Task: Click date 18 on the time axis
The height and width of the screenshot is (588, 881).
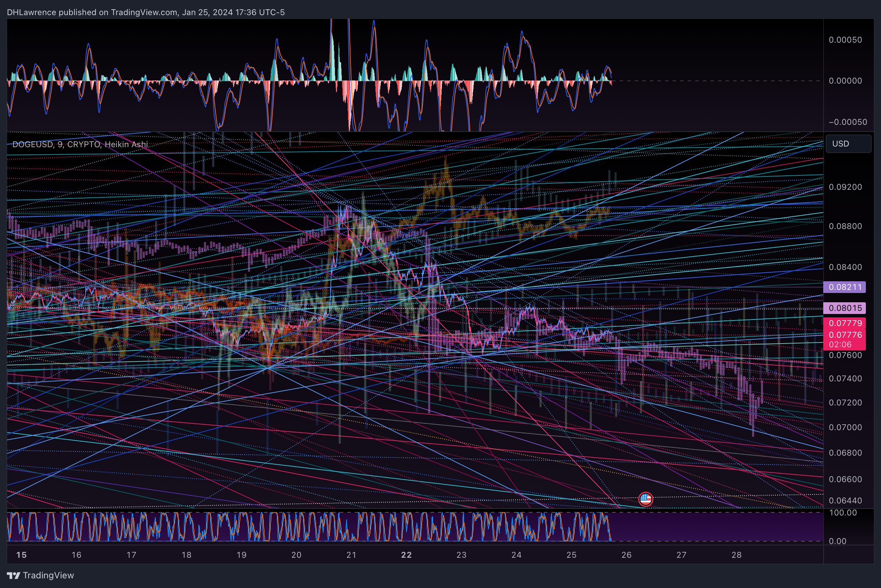Action: click(x=186, y=555)
